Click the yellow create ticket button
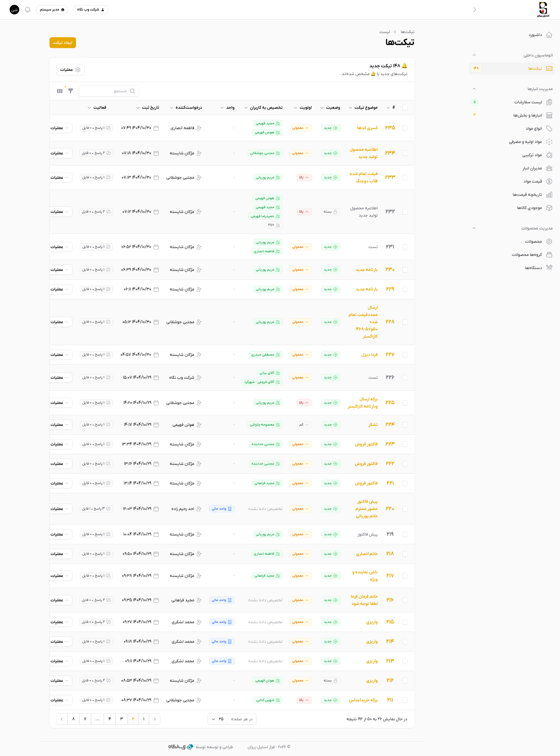The width and height of the screenshot is (560, 756). (x=63, y=43)
